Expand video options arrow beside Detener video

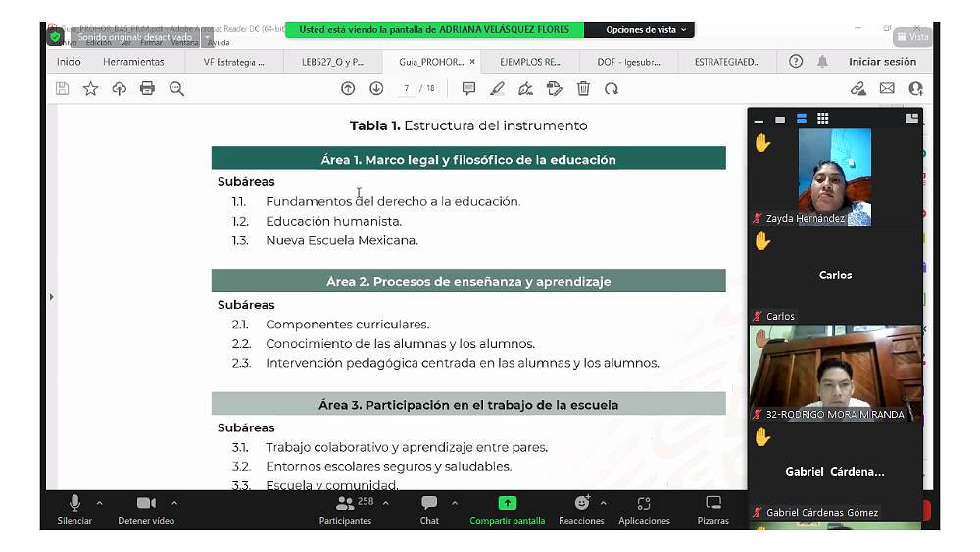click(174, 503)
